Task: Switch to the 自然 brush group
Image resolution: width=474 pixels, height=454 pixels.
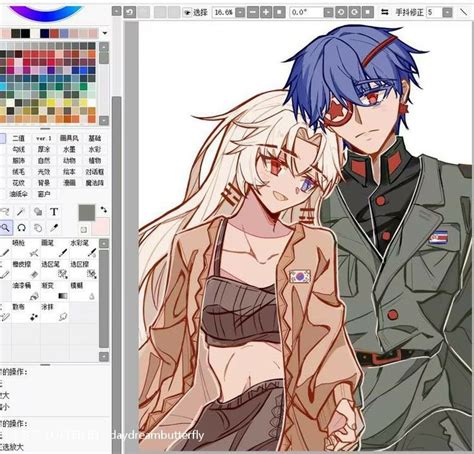Action: coord(44,161)
